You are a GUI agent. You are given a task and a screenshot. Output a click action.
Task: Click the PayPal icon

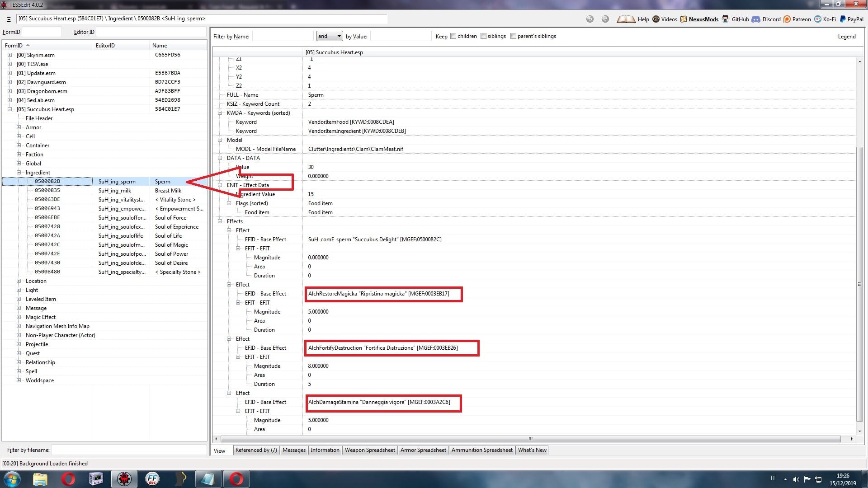pos(843,19)
